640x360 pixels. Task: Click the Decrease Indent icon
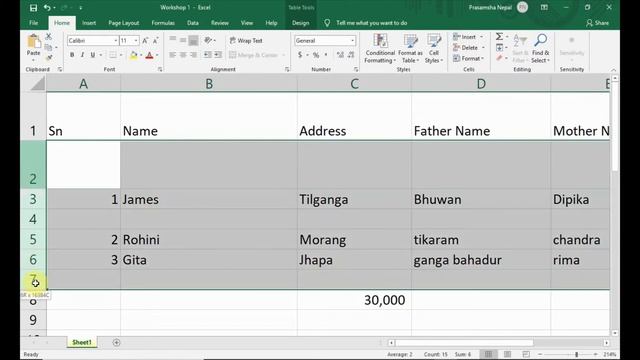(x=208, y=55)
